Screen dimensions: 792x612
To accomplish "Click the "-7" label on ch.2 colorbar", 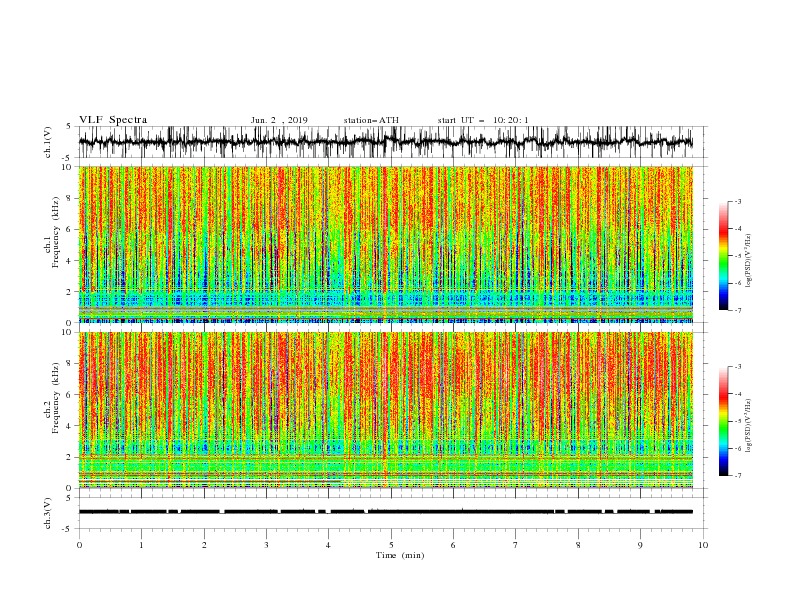I will [x=738, y=475].
